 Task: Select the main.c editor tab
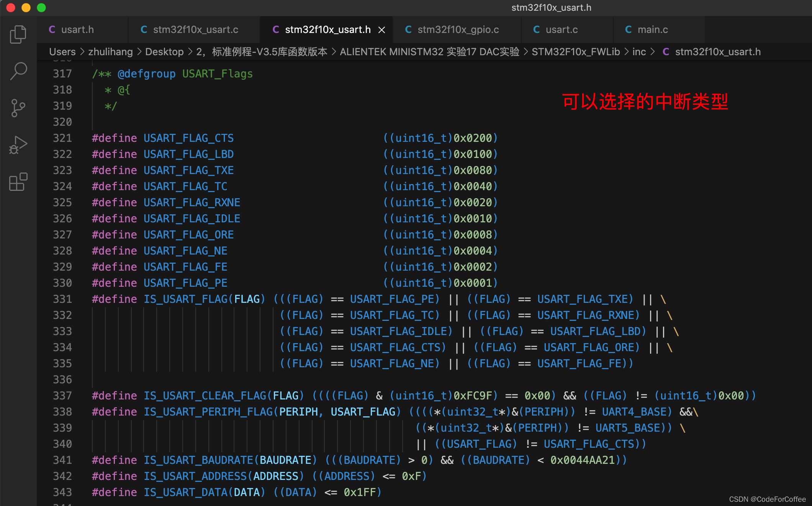[652, 30]
